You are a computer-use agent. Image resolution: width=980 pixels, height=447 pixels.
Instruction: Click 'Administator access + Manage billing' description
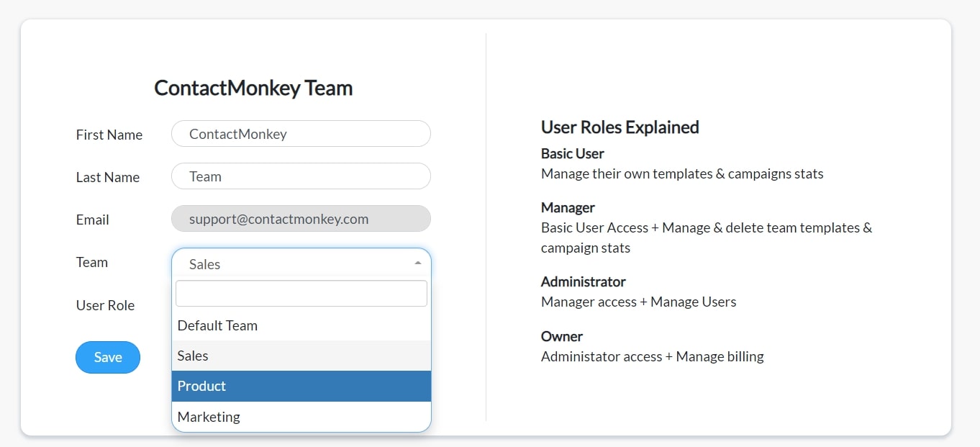653,356
